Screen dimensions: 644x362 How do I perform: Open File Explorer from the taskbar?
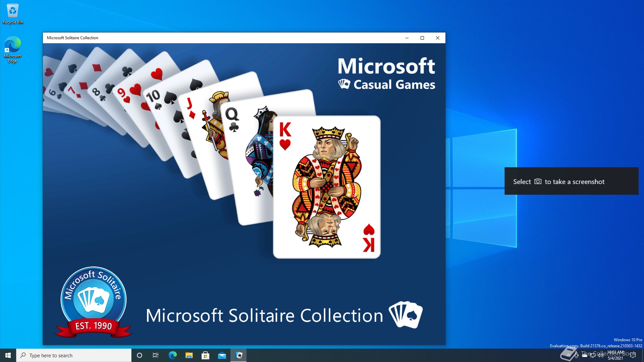(189, 355)
